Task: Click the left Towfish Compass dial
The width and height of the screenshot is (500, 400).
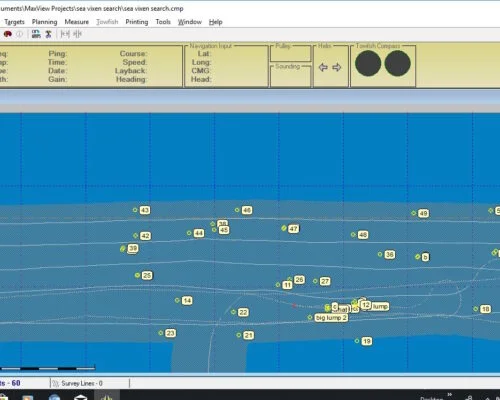Action: pyautogui.click(x=368, y=63)
